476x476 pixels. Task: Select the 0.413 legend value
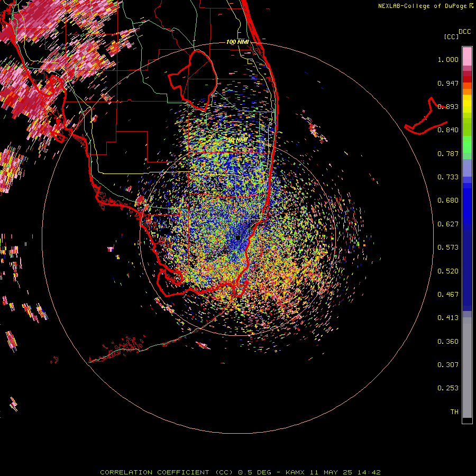click(448, 318)
